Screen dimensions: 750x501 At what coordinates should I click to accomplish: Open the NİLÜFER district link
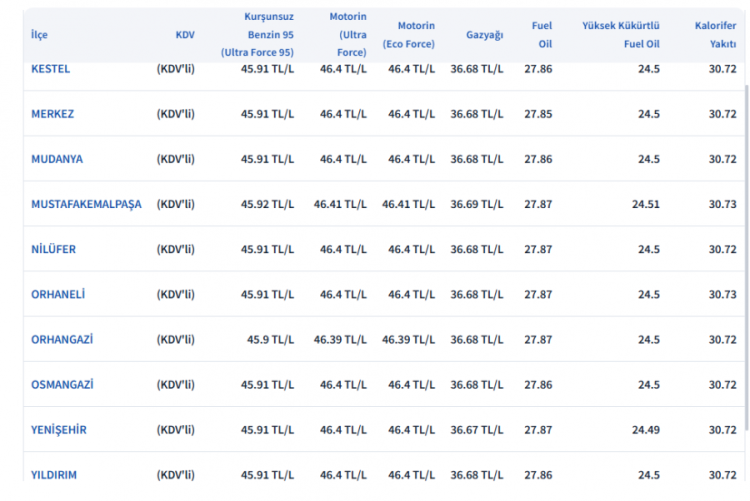(x=53, y=249)
